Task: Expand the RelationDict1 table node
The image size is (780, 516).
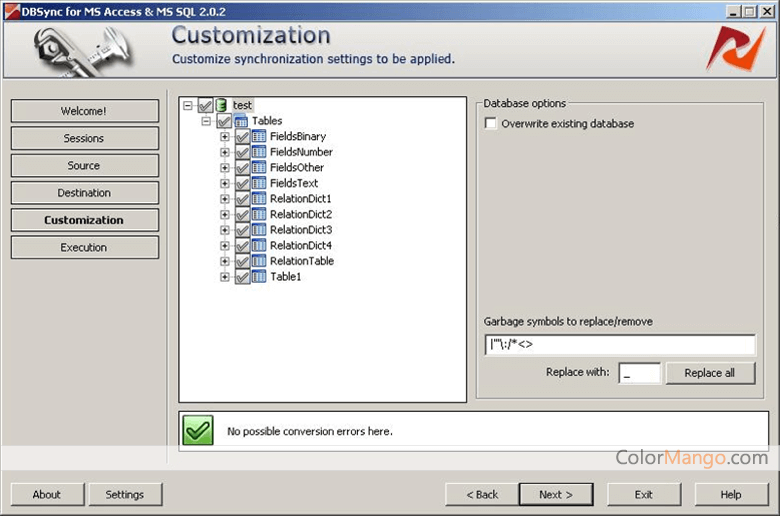Action: [225, 199]
